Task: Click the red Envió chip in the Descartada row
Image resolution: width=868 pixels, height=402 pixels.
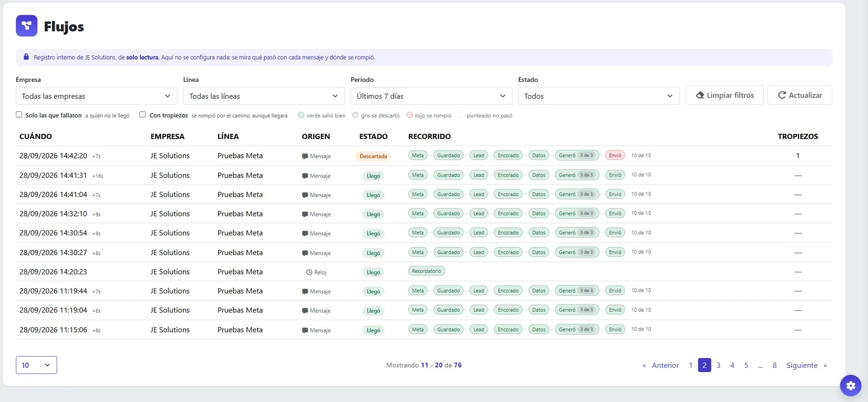Action: click(615, 155)
